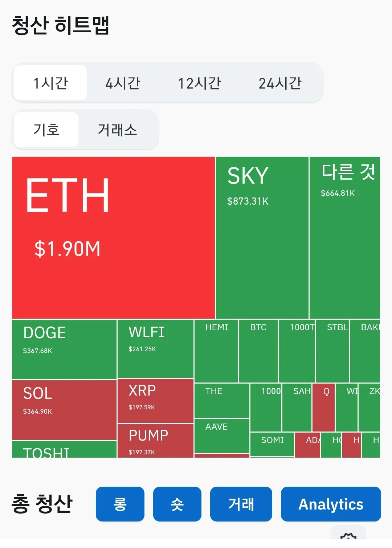This screenshot has width=392, height=548.
Task: Switch grouping to 거래소
Action: click(x=117, y=130)
